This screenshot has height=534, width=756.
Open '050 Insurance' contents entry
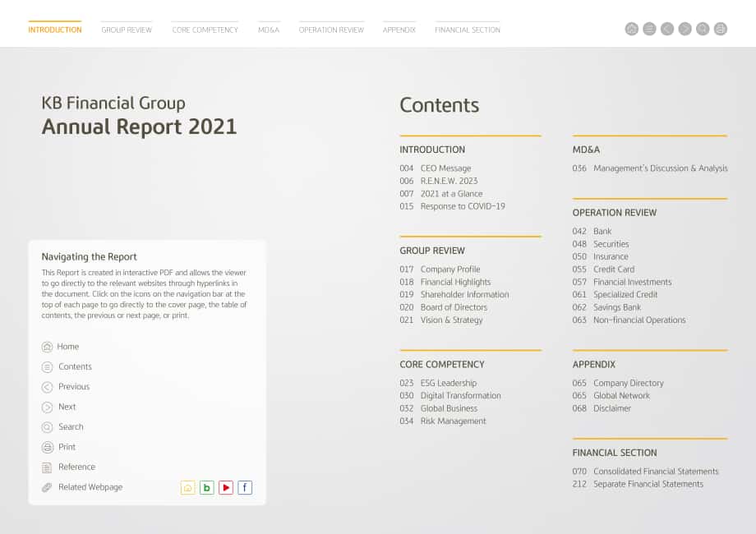pyautogui.click(x=600, y=257)
